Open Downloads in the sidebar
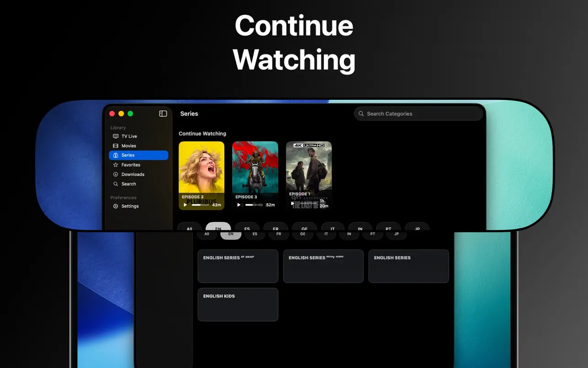This screenshot has height=368, width=588. point(139,174)
